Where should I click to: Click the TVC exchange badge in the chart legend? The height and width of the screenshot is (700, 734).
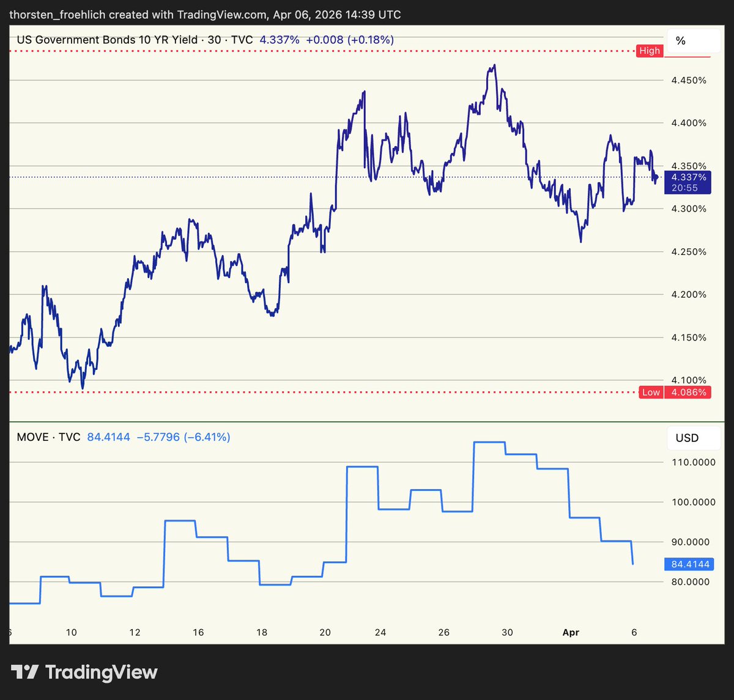point(242,39)
